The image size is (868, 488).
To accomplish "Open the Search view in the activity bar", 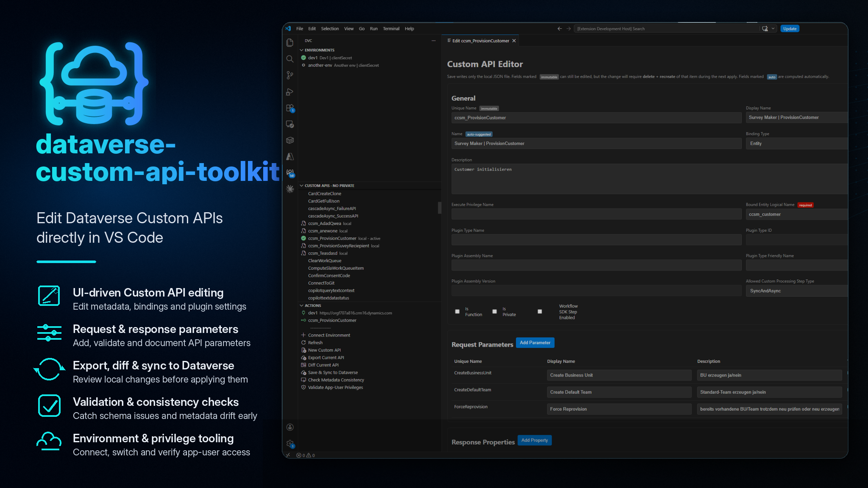I will click(x=290, y=59).
